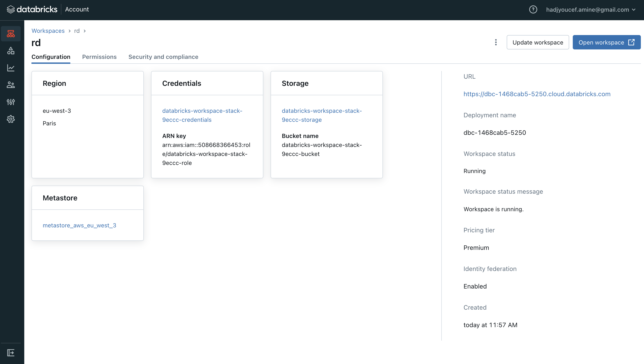Screen dimensions: 644x364
Task: Click the rd breadcrumb item
Action: [77, 31]
